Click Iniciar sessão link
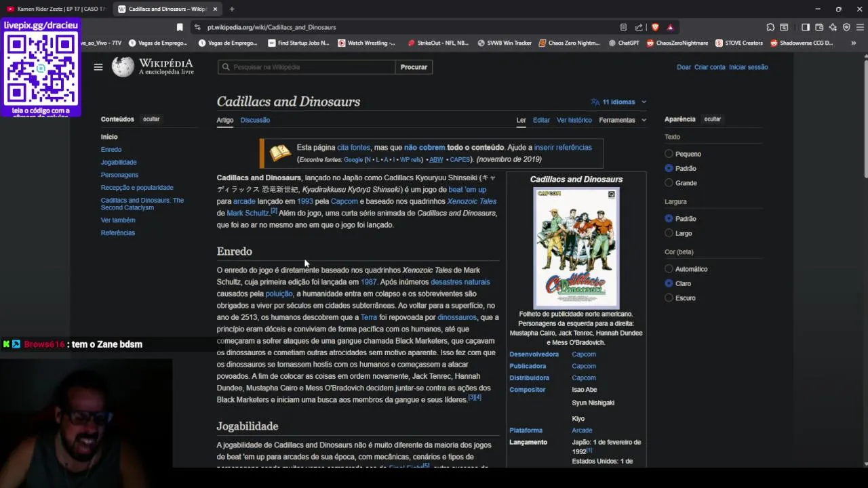The width and height of the screenshot is (868, 488). pos(749,67)
